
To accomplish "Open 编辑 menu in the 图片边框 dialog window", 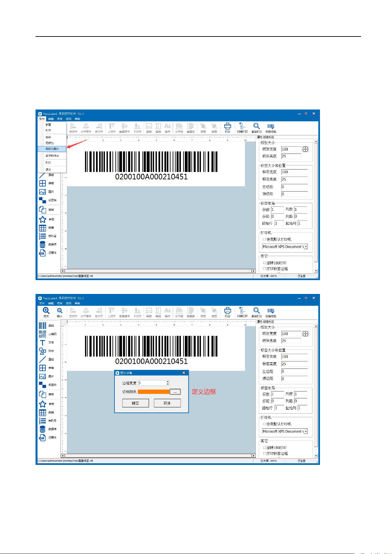I will point(51,303).
